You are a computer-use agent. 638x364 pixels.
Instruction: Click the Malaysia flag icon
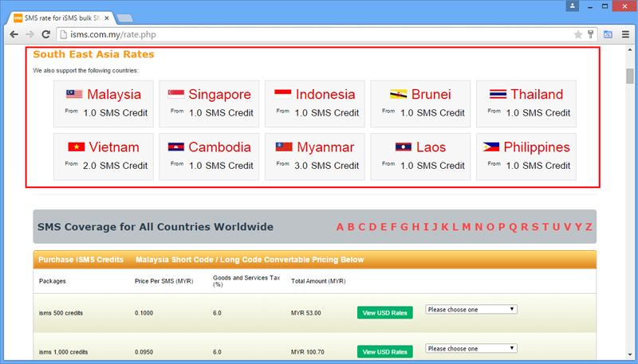coord(74,94)
